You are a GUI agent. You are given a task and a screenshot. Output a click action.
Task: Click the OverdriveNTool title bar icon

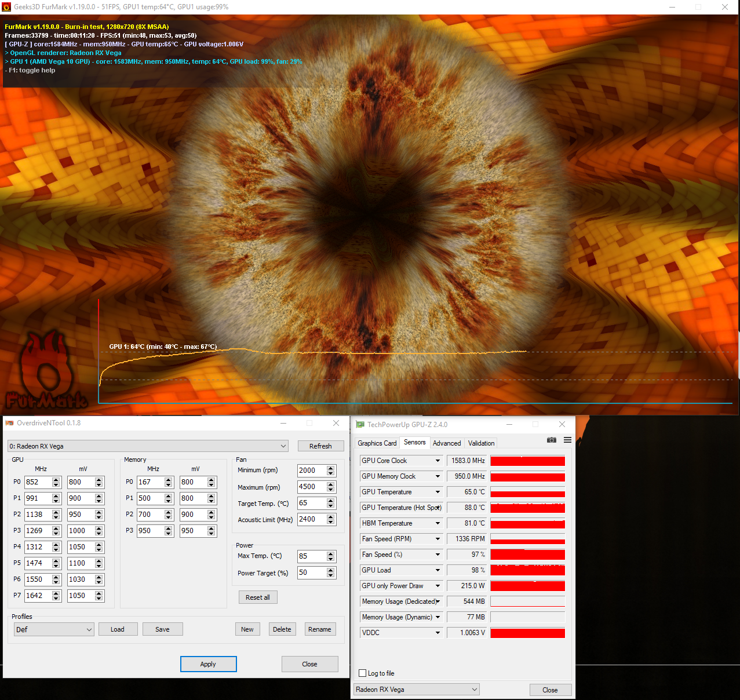tap(9, 423)
